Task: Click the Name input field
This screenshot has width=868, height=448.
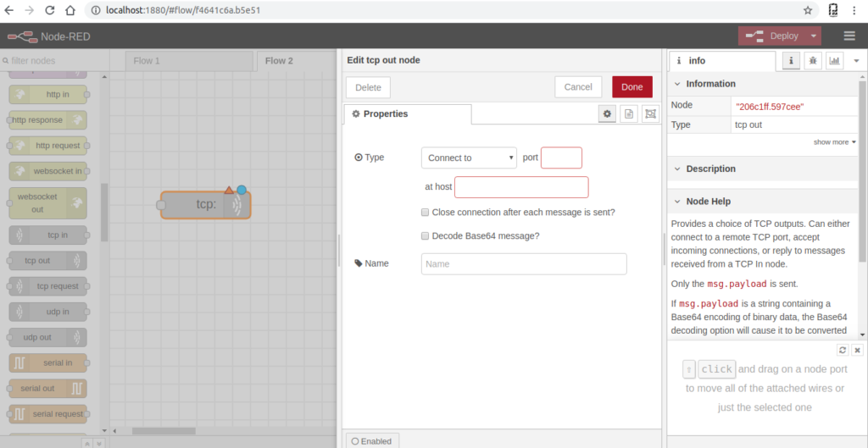Action: tap(524, 264)
